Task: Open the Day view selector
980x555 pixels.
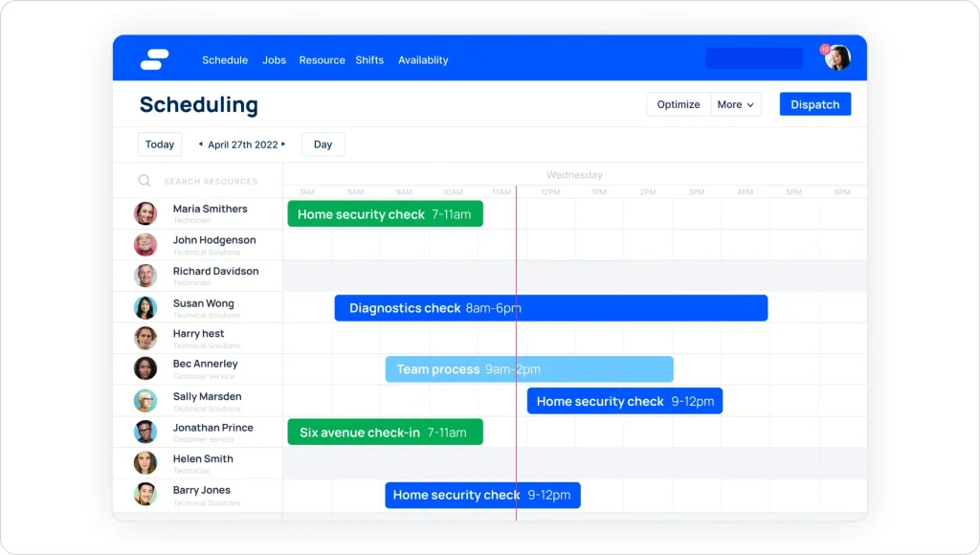Action: (x=323, y=144)
